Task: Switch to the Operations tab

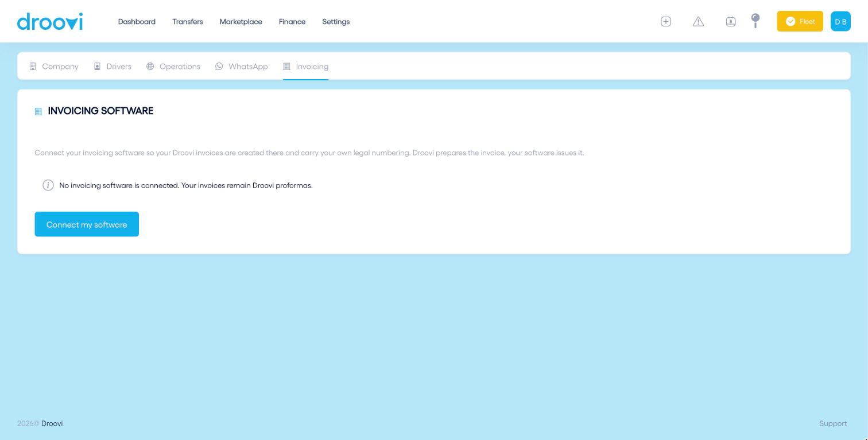Action: 173,67
